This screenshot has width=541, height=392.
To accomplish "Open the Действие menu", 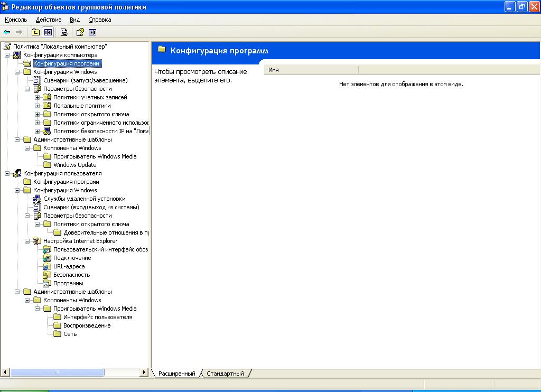I will [49, 20].
